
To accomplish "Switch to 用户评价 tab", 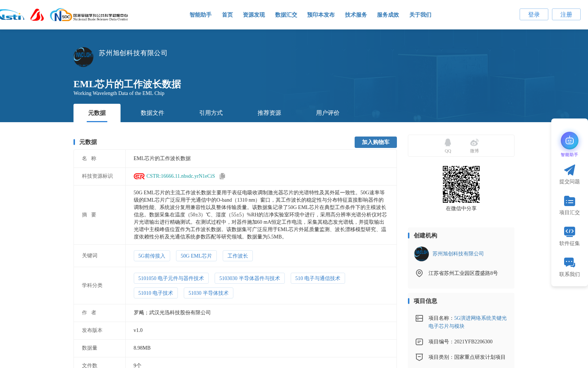I will 328,113.
